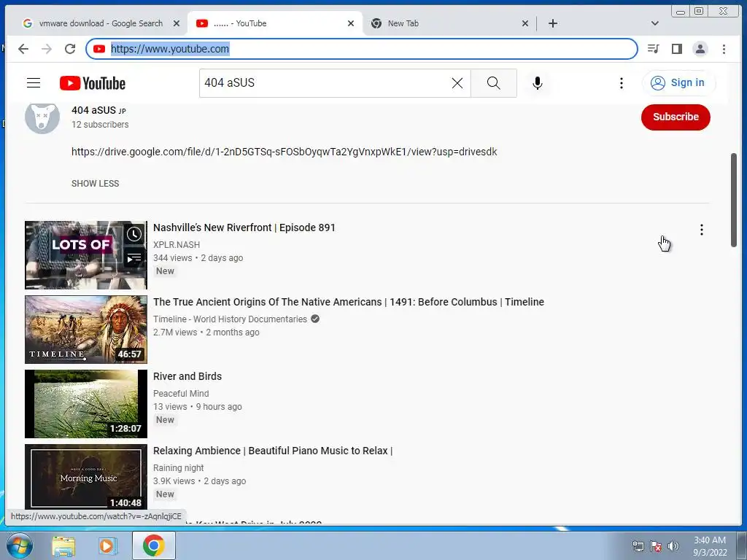
Task: Open 404 aSUS channel name
Action: coord(93,110)
